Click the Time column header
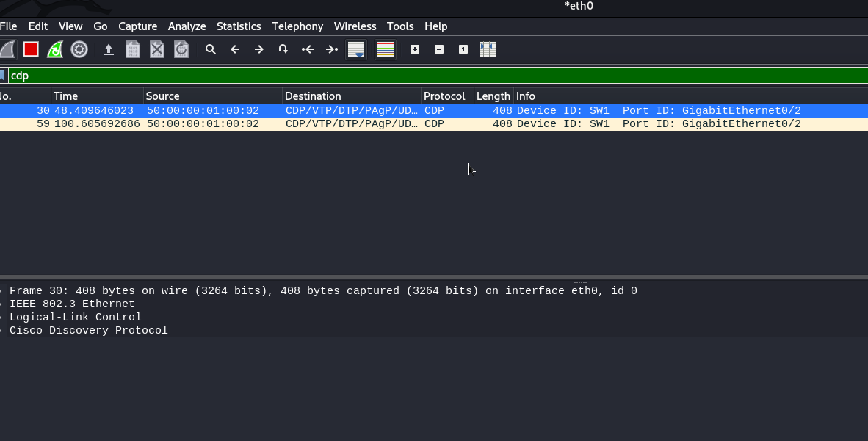The height and width of the screenshot is (441, 868). pos(66,96)
